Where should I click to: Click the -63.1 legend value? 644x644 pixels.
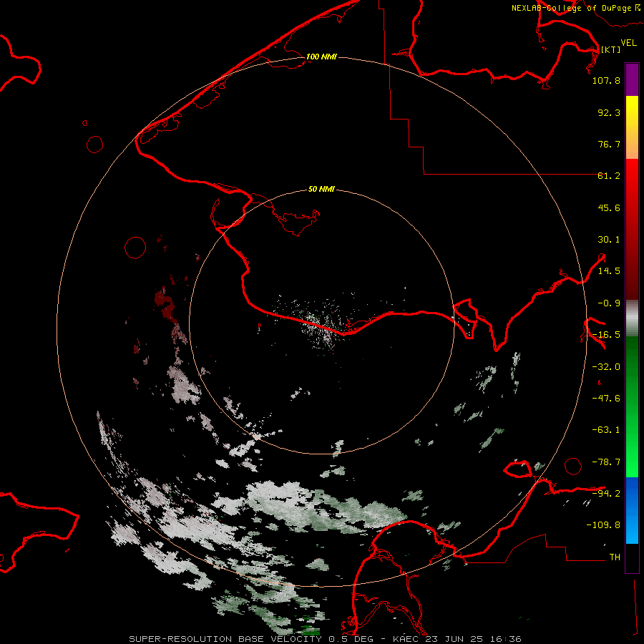point(606,430)
